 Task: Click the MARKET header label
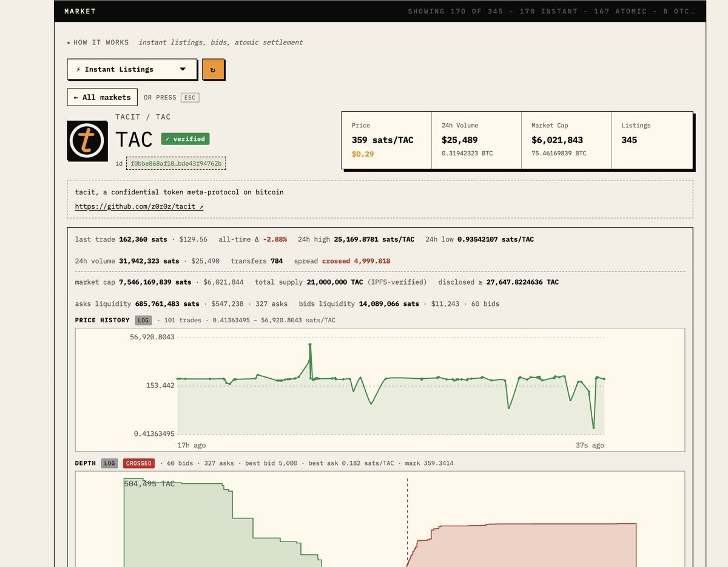(80, 12)
